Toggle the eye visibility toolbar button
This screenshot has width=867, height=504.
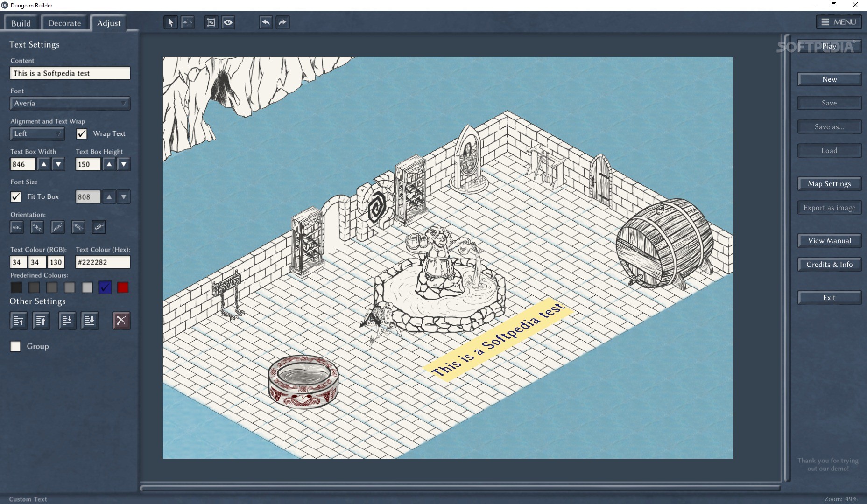click(228, 22)
